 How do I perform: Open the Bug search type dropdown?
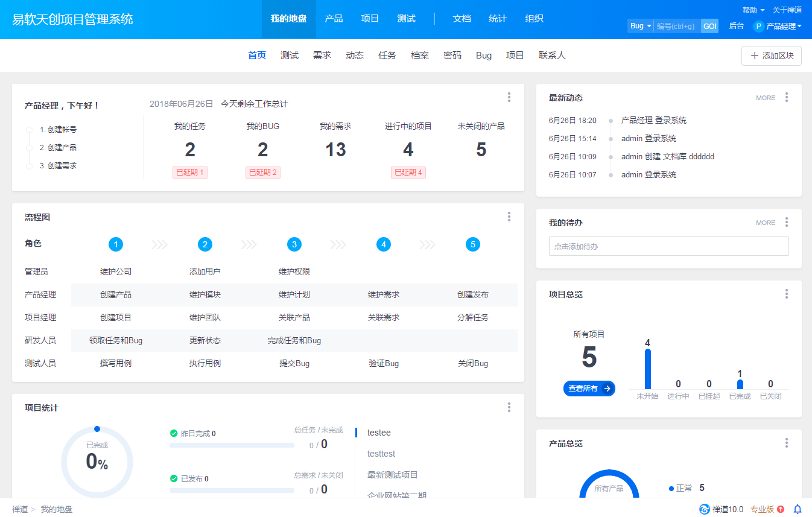(639, 26)
